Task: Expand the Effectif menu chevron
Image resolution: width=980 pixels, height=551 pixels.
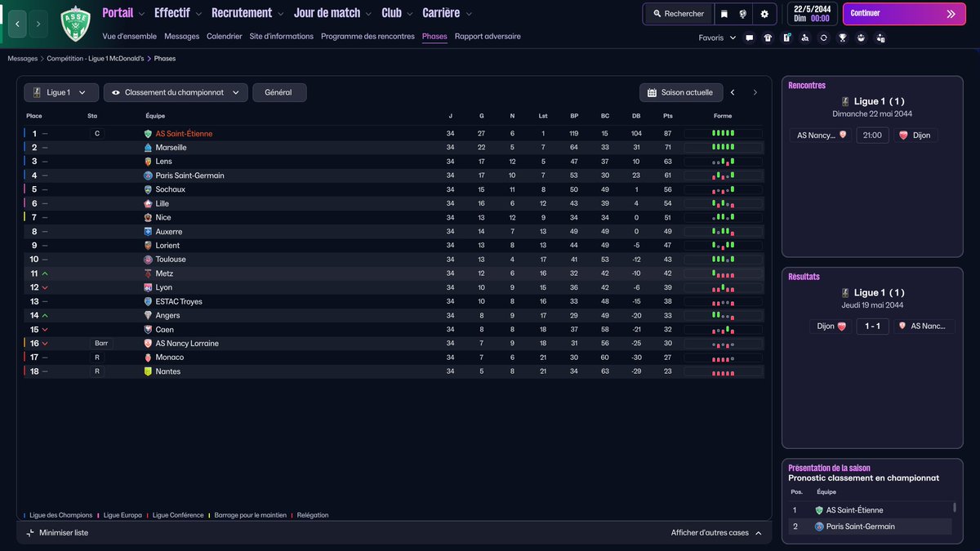Action: click(199, 14)
